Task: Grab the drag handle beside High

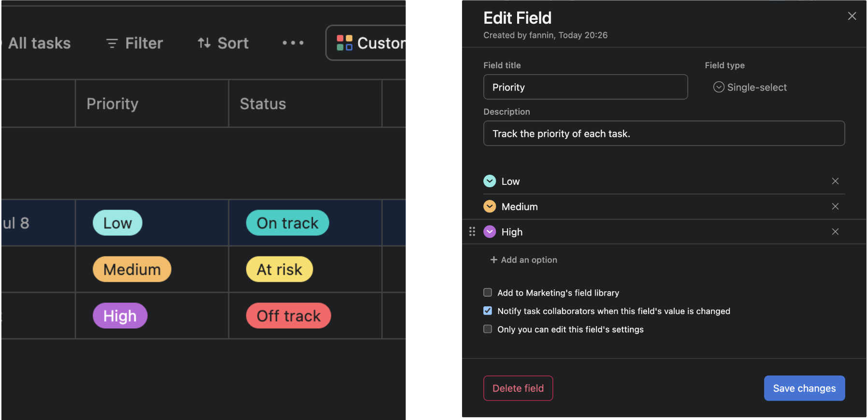Action: (x=472, y=231)
